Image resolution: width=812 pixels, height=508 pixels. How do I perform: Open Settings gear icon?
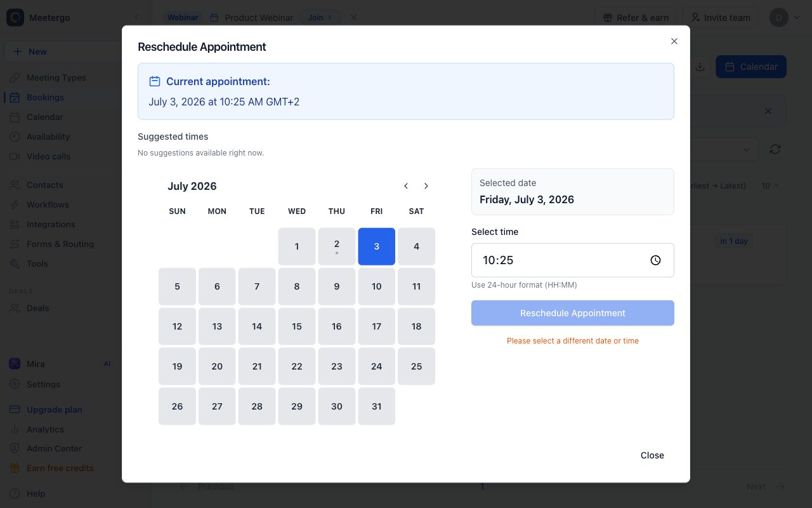coord(15,384)
